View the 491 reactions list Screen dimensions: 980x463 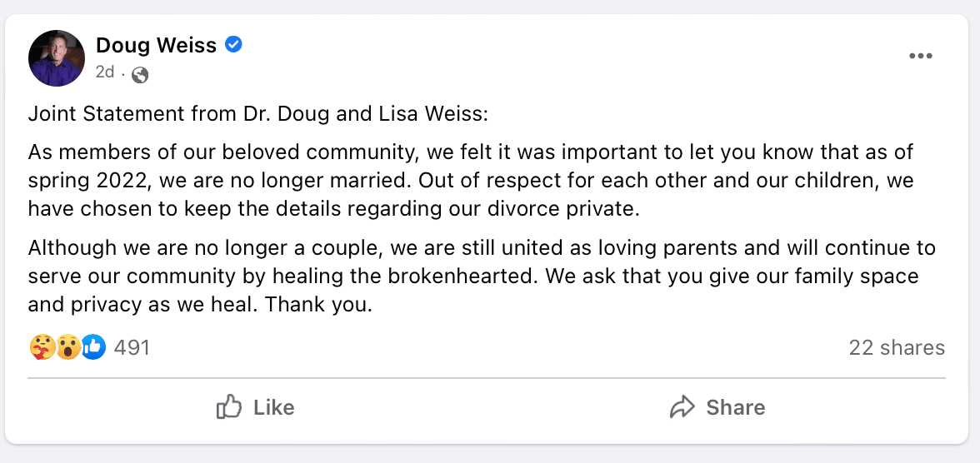click(x=132, y=347)
